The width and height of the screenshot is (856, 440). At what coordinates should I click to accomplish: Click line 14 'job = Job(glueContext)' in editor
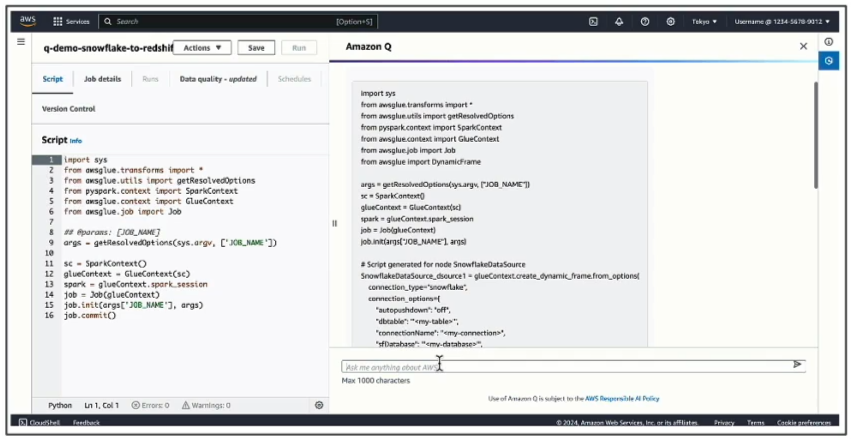pos(111,294)
